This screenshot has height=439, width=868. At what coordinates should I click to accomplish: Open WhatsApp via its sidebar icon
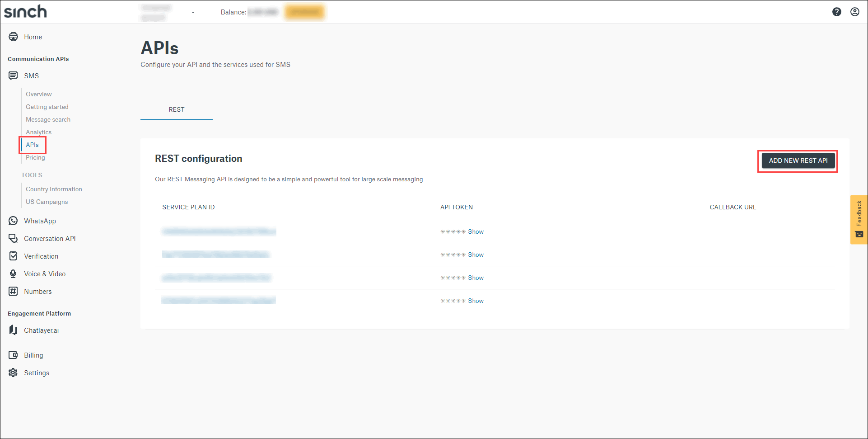13,221
